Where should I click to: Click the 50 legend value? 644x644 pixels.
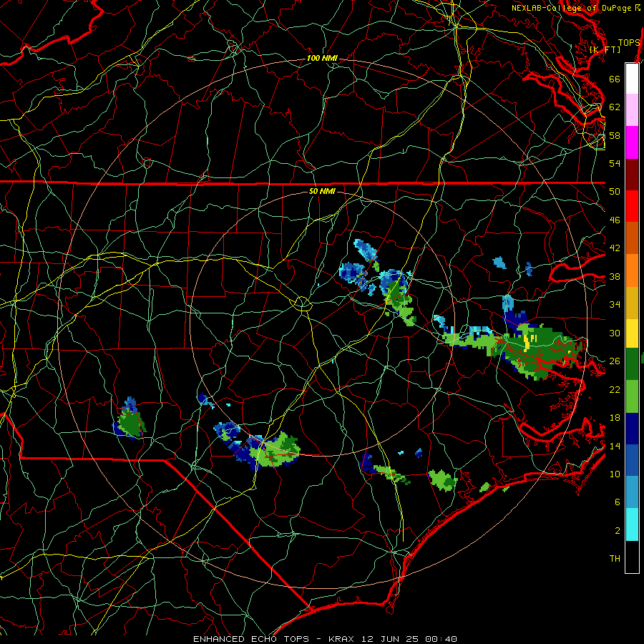pyautogui.click(x=615, y=191)
